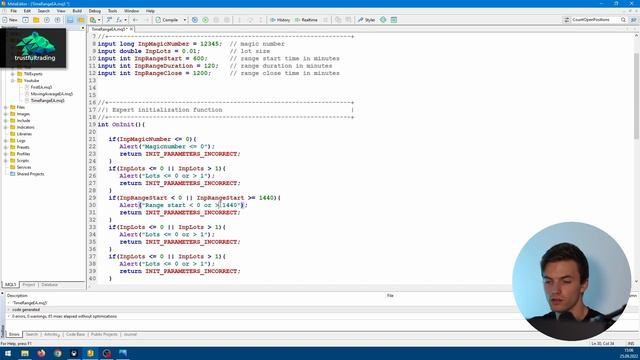Select the Libraries folder
640x360 pixels.
click(24, 134)
